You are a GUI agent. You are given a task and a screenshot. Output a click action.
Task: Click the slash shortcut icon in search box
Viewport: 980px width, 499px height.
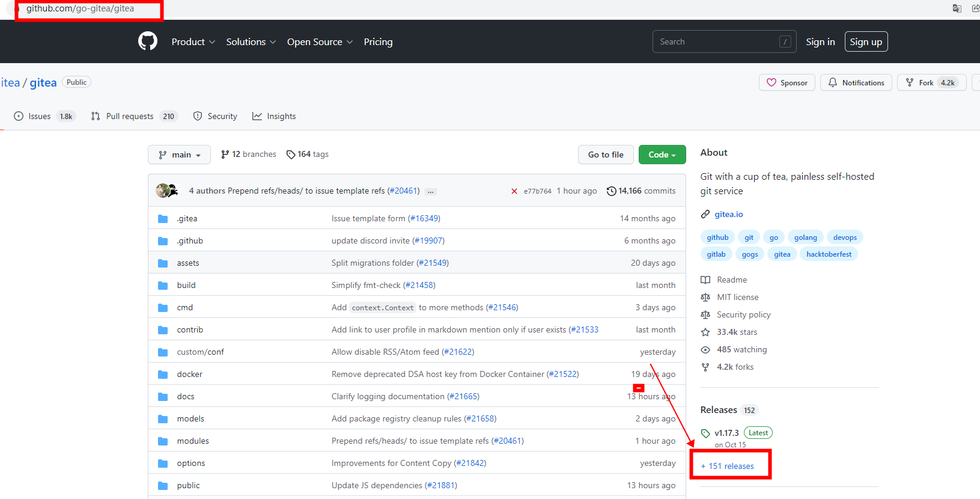785,41
